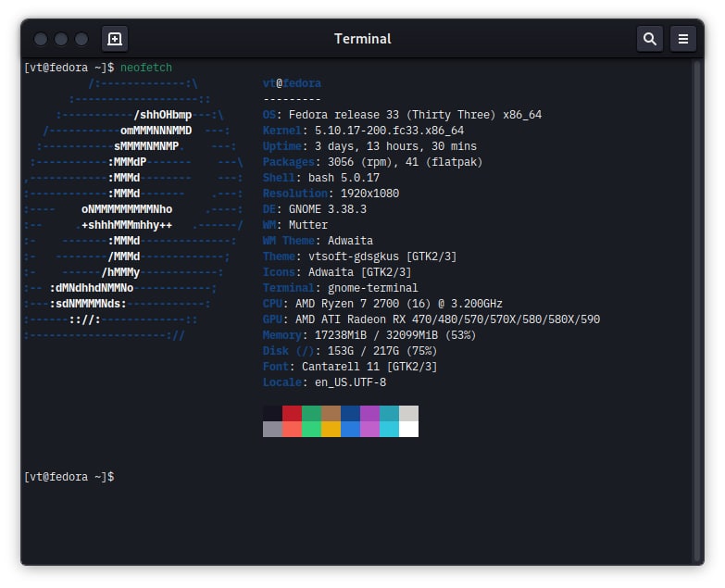725x588 pixels.
Task: Click the coral swatch in the bottom palette row
Action: (292, 429)
